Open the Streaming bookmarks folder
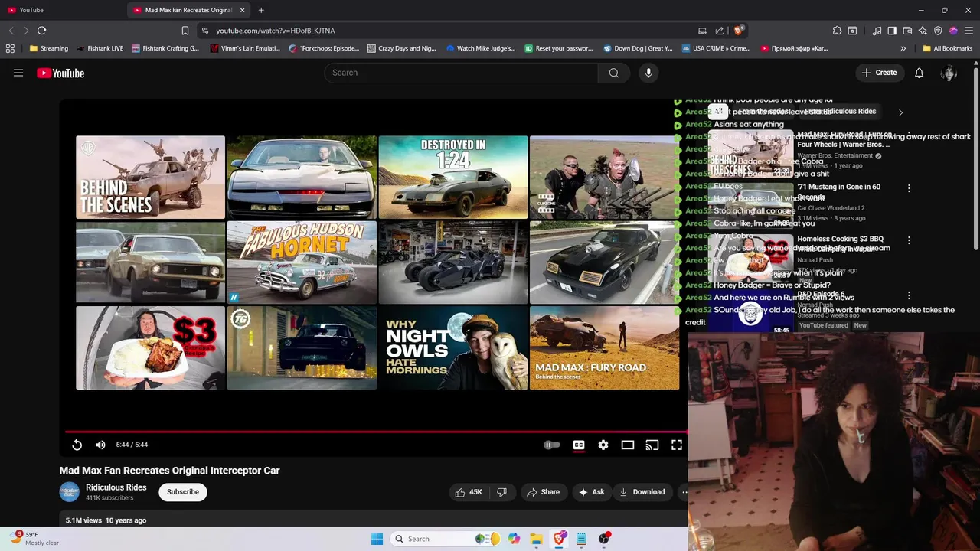980x551 pixels. tap(49, 48)
